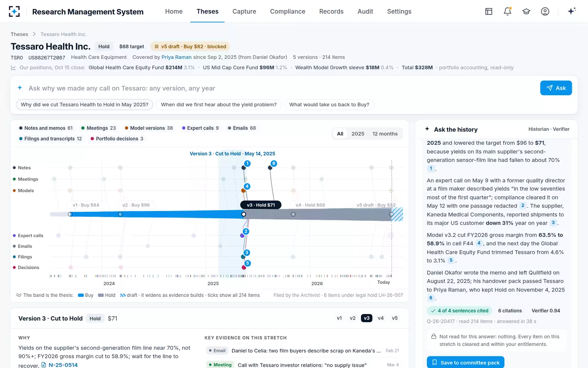Open citation 6 in the history answer
The height and width of the screenshot is (368, 588).
pyautogui.click(x=430, y=298)
